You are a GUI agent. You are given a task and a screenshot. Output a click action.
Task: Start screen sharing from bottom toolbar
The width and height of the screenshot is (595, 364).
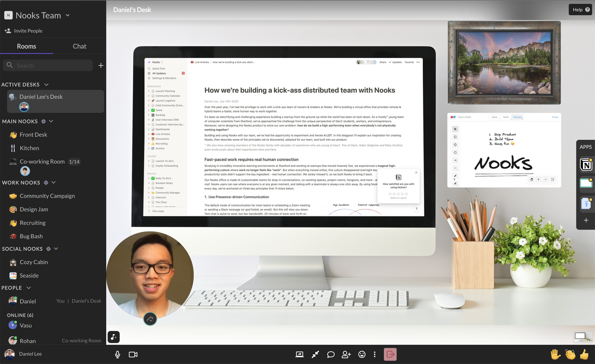(300, 354)
